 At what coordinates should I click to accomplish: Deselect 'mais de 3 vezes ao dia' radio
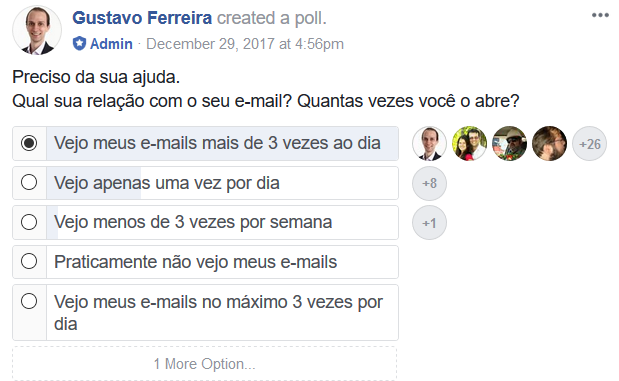coord(29,143)
